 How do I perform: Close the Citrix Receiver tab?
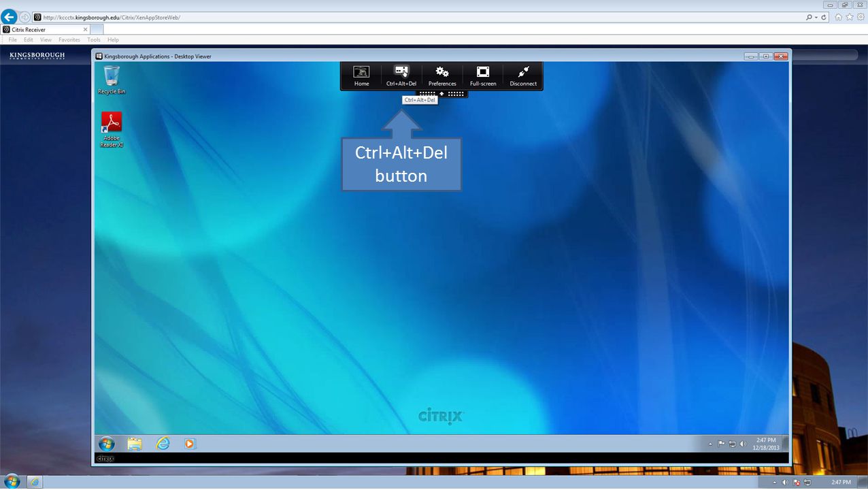pyautogui.click(x=85, y=29)
